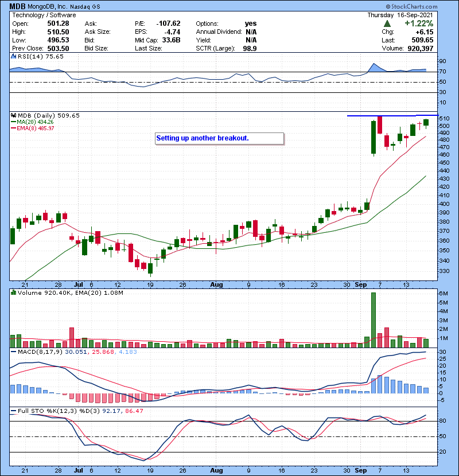Click the 'Setting up another breakout.' annotation
This screenshot has height=476, width=459.
coord(219,138)
